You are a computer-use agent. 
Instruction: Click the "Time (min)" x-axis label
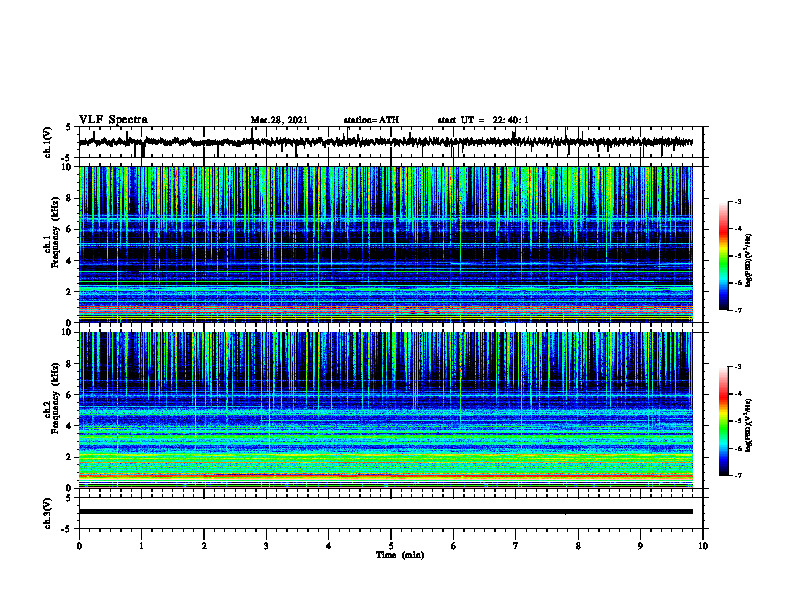click(x=400, y=555)
